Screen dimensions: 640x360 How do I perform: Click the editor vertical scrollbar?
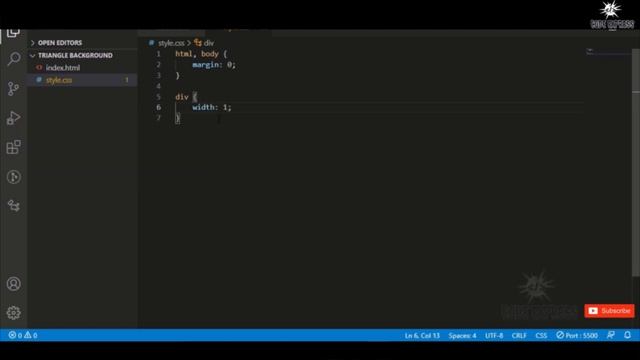point(636,163)
